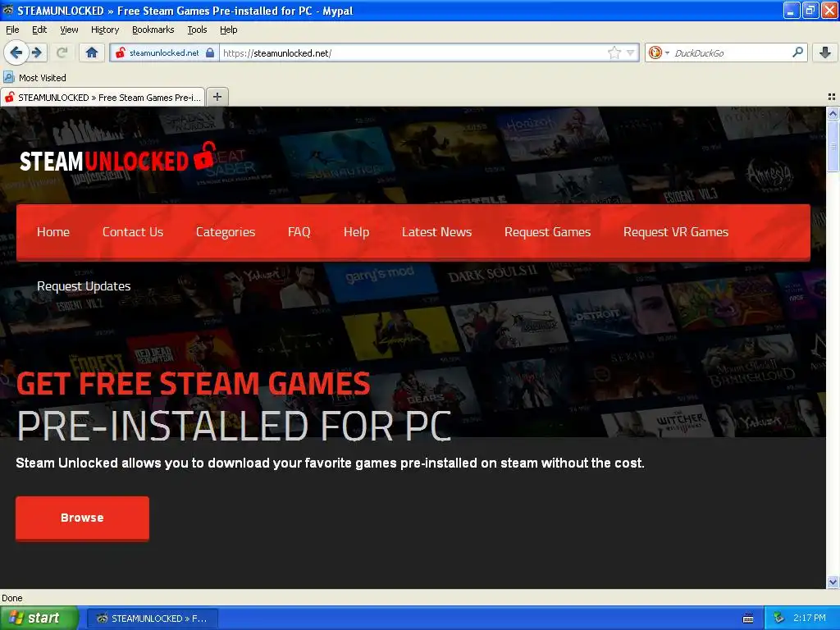Open the Most Visited bookmarks folder
This screenshot has height=630, width=840.
(x=34, y=78)
